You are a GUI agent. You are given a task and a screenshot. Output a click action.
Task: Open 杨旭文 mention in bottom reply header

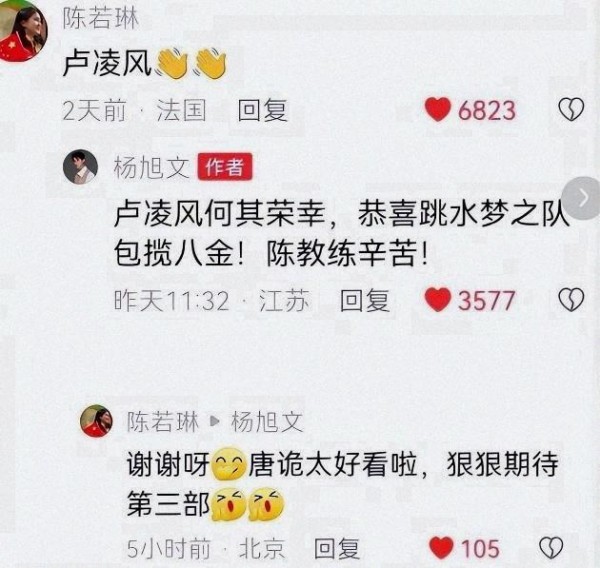click(x=267, y=421)
